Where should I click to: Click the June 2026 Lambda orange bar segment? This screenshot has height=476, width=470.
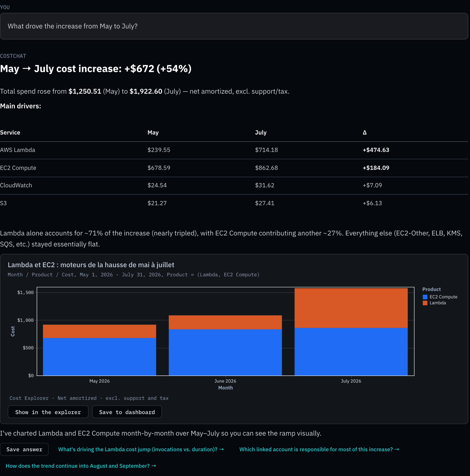point(225,322)
